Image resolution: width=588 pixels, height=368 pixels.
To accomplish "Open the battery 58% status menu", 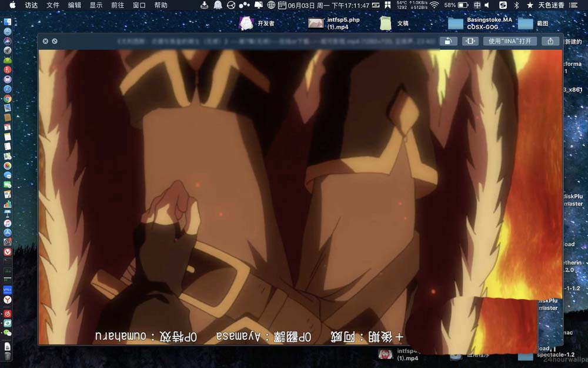I will click(456, 5).
